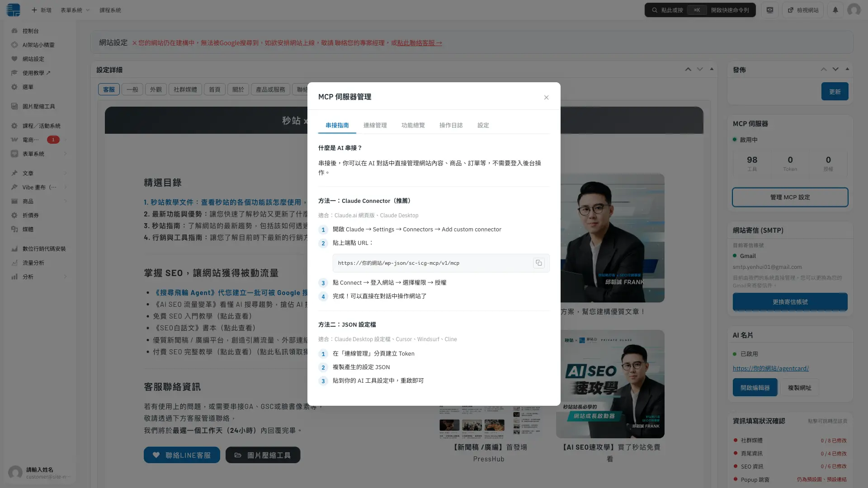868x488 pixels.
Task: Click 檢視網站 button
Action: point(803,10)
